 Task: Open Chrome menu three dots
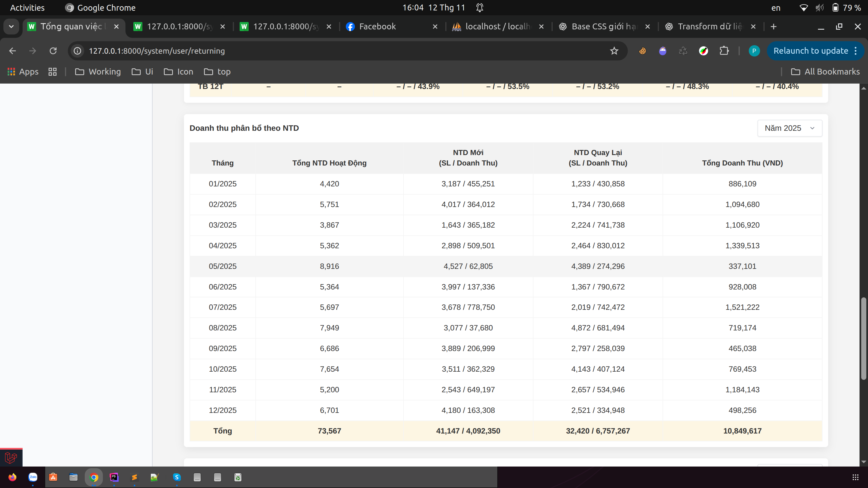pyautogui.click(x=856, y=51)
